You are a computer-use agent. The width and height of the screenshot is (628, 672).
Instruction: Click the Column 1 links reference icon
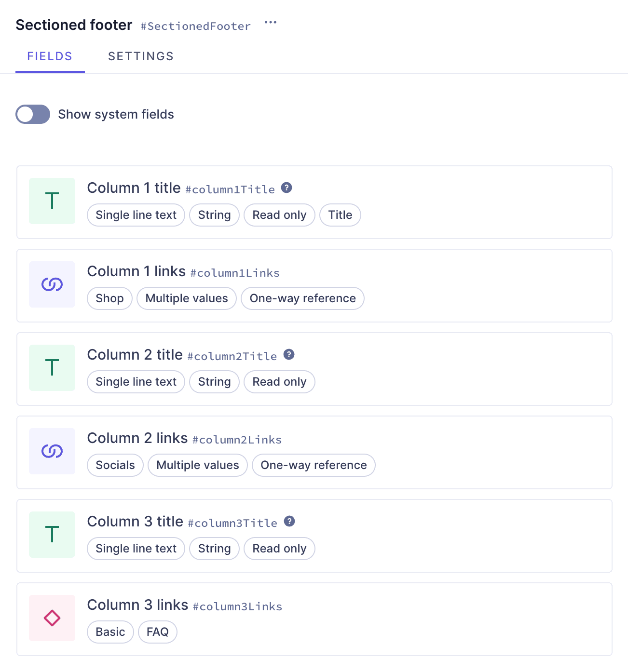(x=52, y=284)
